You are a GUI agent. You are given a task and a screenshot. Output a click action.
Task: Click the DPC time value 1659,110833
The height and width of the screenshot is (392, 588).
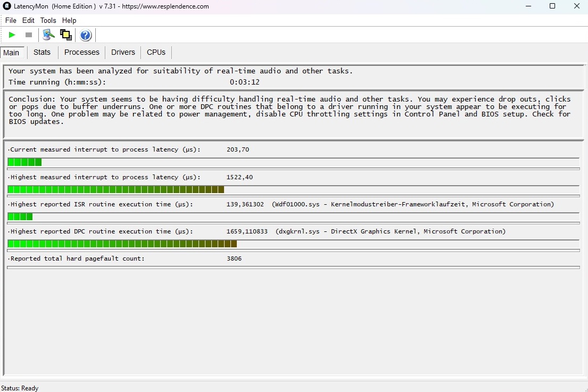click(247, 231)
